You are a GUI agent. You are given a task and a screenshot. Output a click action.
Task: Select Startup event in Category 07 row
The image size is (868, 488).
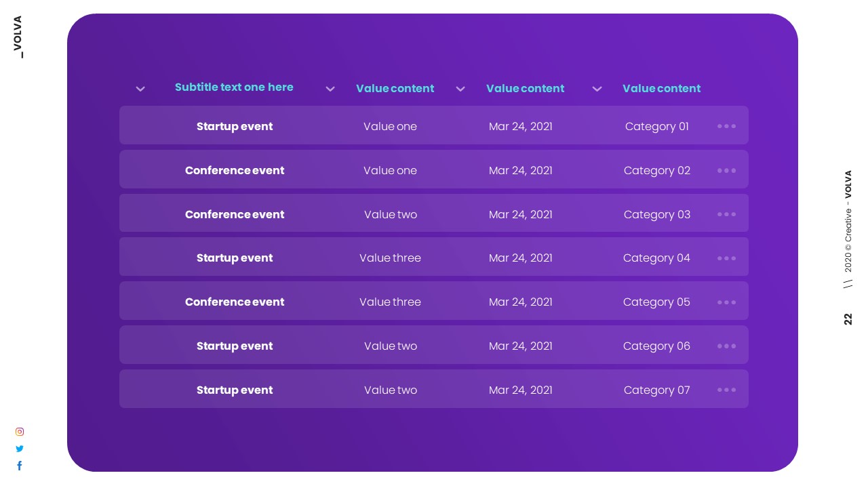[235, 390]
